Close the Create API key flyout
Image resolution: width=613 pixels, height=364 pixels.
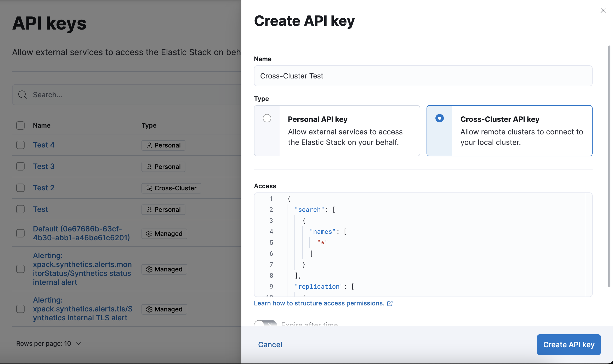pos(603,10)
